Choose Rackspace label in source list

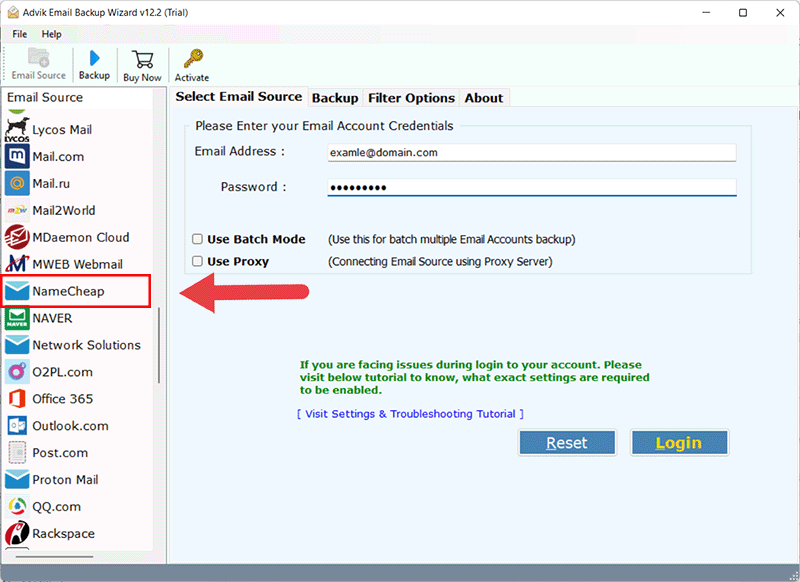(63, 534)
